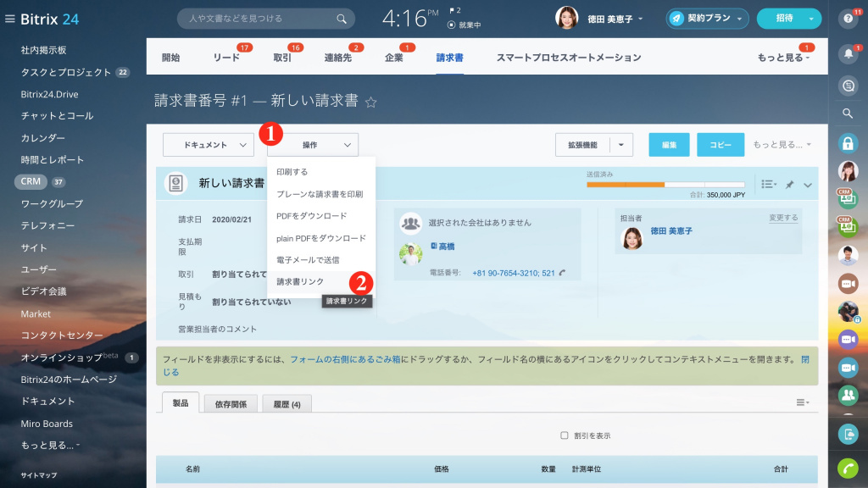Screen dimensions: 868x488
Task: Click the invoice status progress bar
Action: pyautogui.click(x=665, y=184)
